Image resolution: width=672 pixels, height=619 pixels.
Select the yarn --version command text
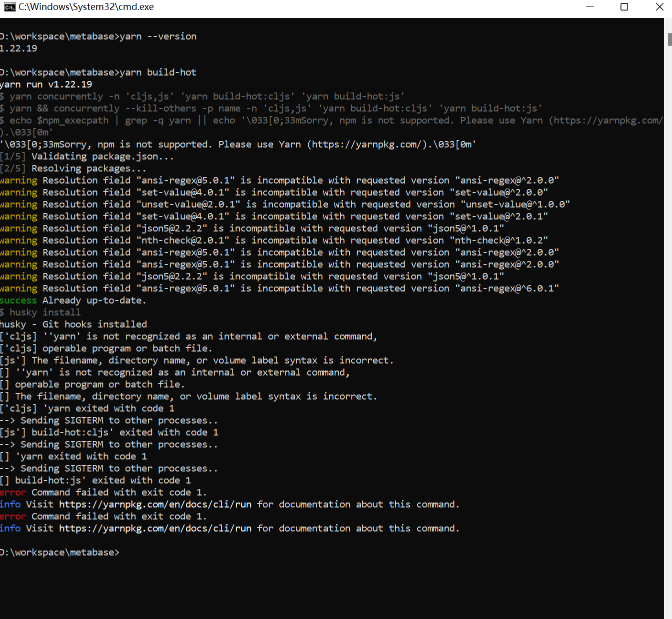click(x=157, y=36)
